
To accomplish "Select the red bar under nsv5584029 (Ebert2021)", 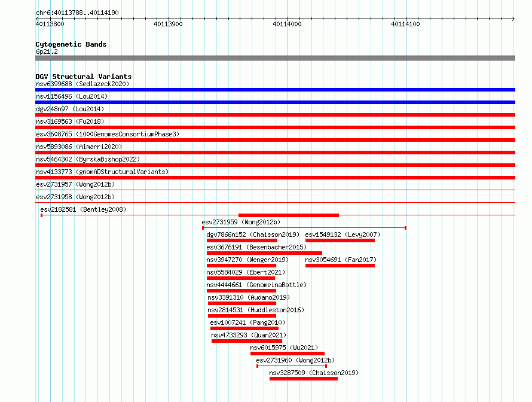I will tap(240, 278).
